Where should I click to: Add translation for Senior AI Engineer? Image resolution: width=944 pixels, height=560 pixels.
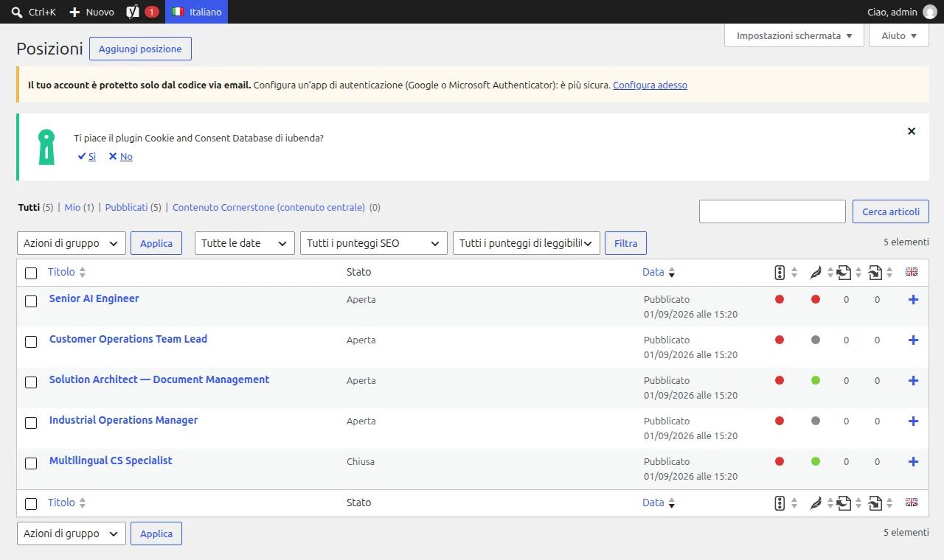pyautogui.click(x=913, y=299)
